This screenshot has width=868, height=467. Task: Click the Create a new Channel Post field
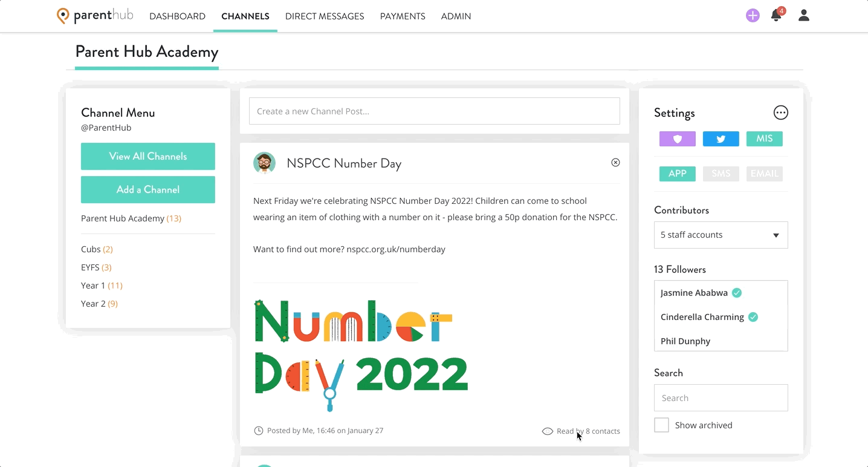point(435,111)
